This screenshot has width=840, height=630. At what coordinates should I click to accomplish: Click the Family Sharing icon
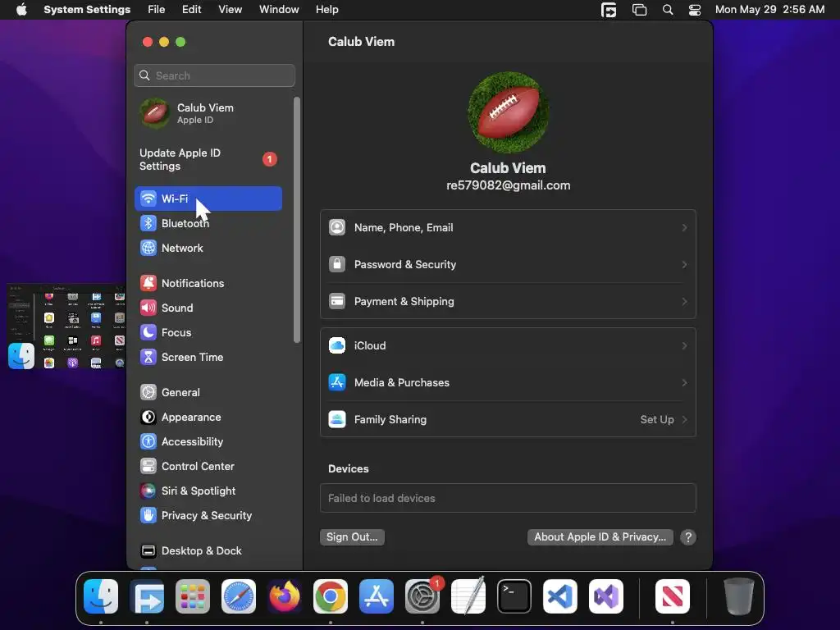337,419
